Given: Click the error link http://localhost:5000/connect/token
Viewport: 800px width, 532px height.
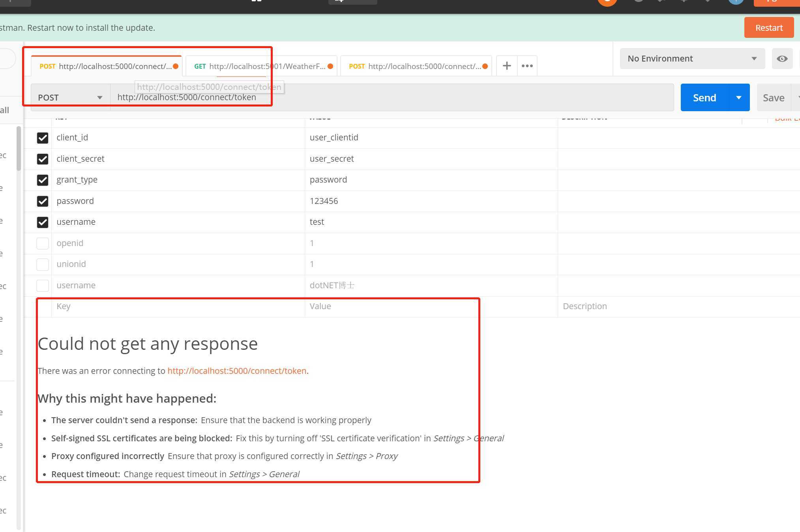Looking at the screenshot, I should pos(236,370).
